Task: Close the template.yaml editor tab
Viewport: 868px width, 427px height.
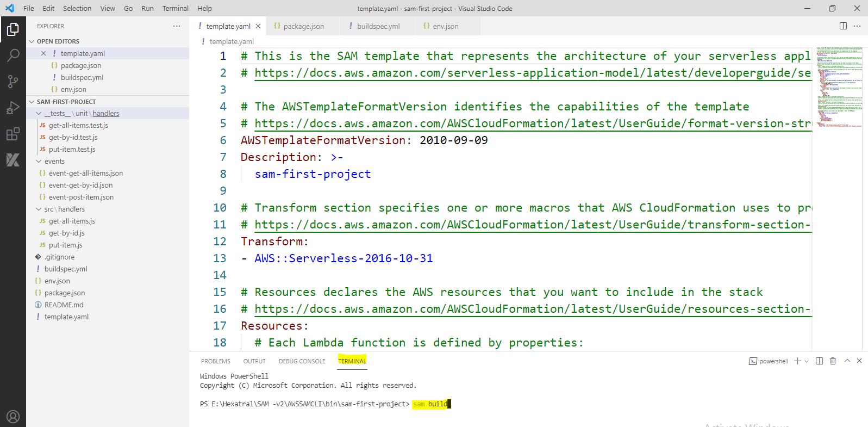Action: point(258,26)
